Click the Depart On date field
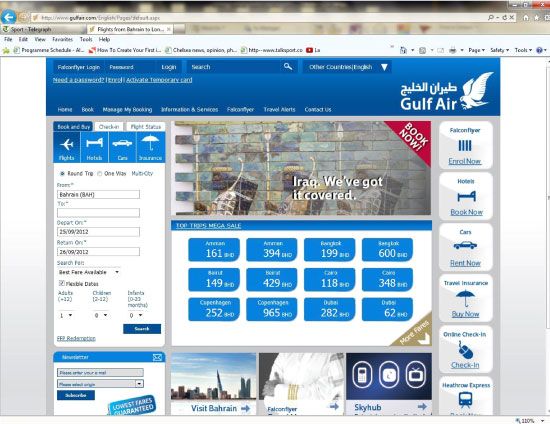The image size is (550, 424). pyautogui.click(x=98, y=232)
